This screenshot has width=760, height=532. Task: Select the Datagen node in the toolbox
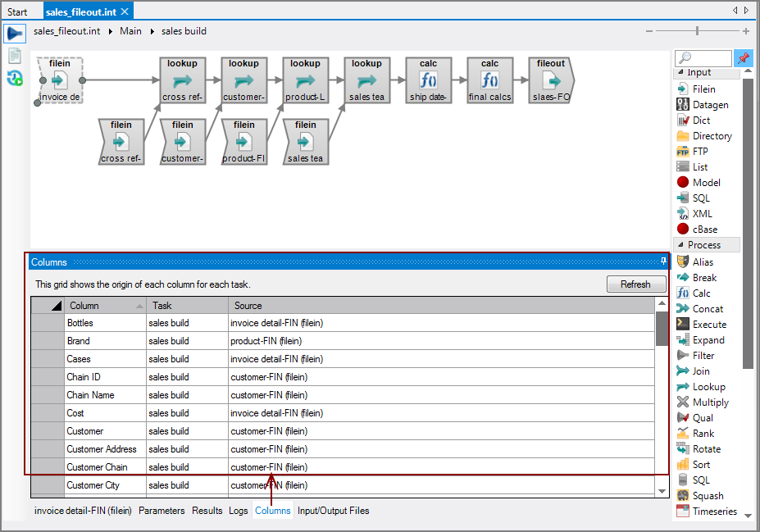pos(710,104)
